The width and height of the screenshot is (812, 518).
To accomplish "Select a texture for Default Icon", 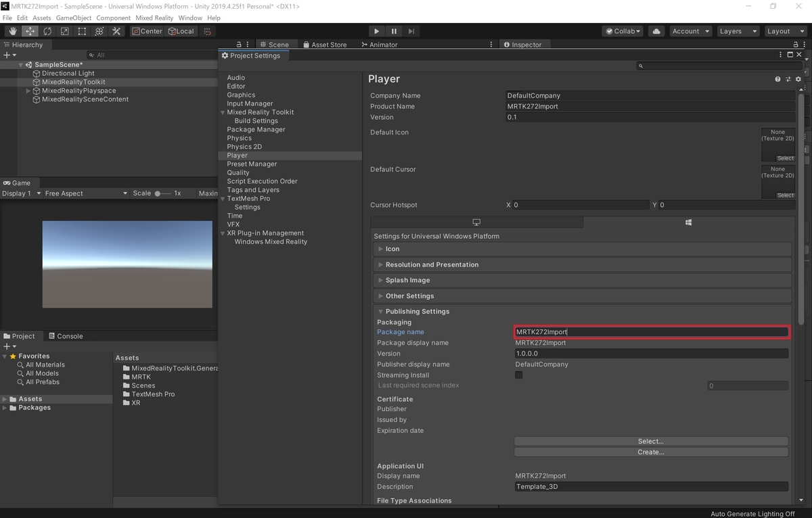I will (x=786, y=158).
